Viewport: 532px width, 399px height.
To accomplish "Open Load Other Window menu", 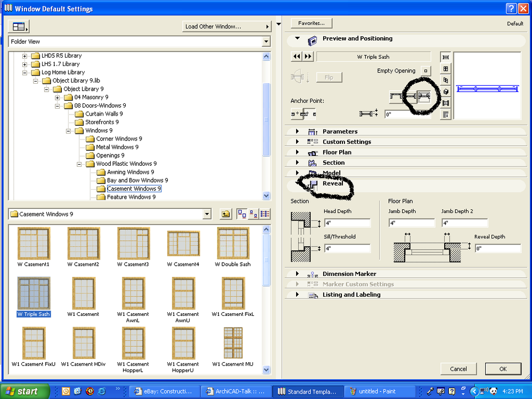I will pyautogui.click(x=227, y=27).
